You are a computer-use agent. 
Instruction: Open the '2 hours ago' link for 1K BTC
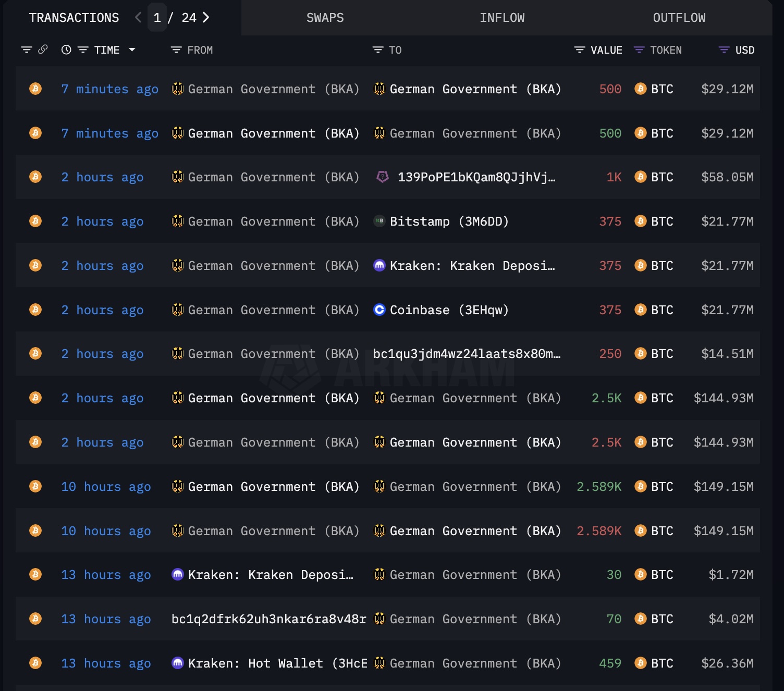click(102, 177)
